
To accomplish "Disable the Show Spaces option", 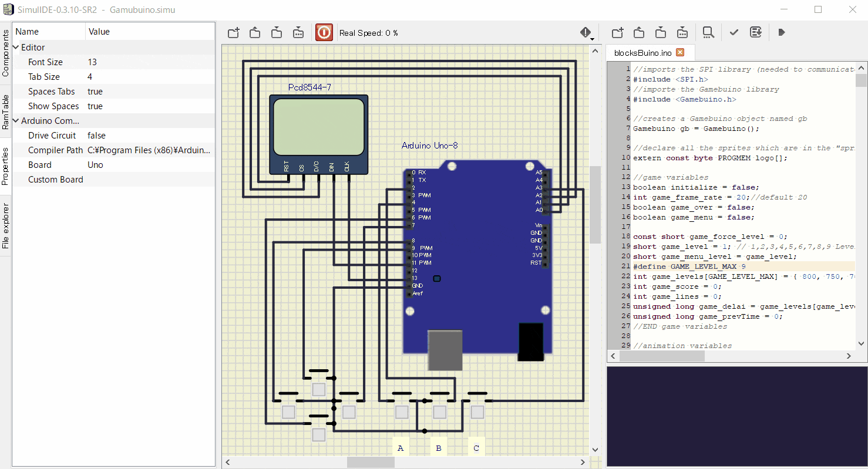I will click(95, 106).
